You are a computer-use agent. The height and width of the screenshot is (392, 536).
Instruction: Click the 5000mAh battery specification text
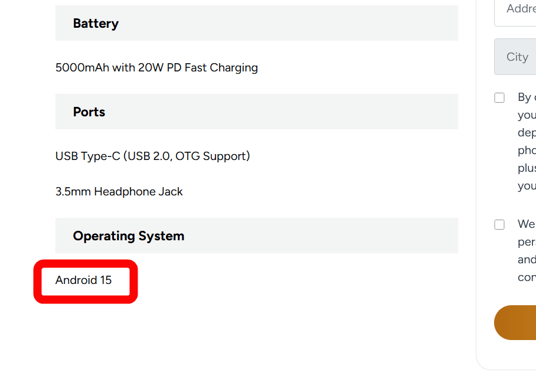point(82,68)
